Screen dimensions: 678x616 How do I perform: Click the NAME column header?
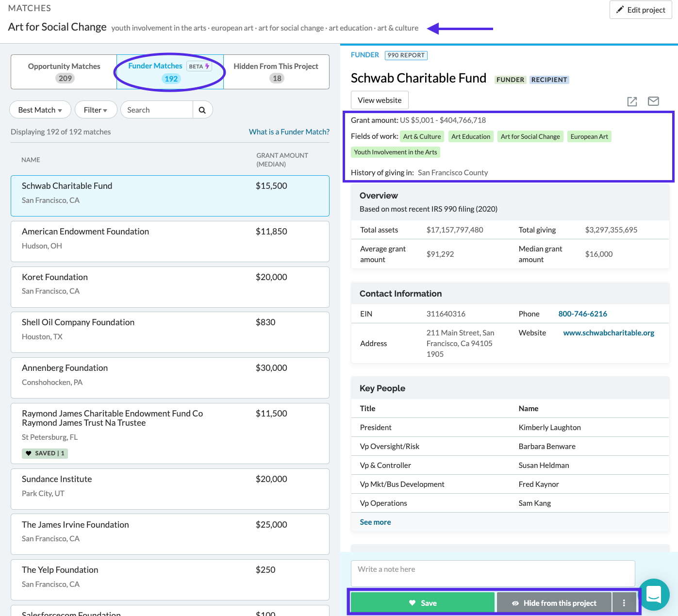pyautogui.click(x=31, y=160)
